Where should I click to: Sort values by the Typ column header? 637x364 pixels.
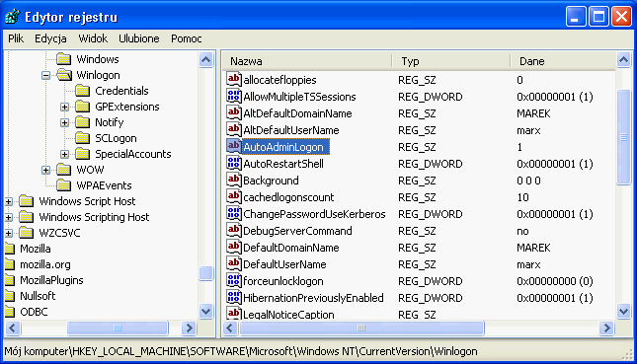click(451, 61)
